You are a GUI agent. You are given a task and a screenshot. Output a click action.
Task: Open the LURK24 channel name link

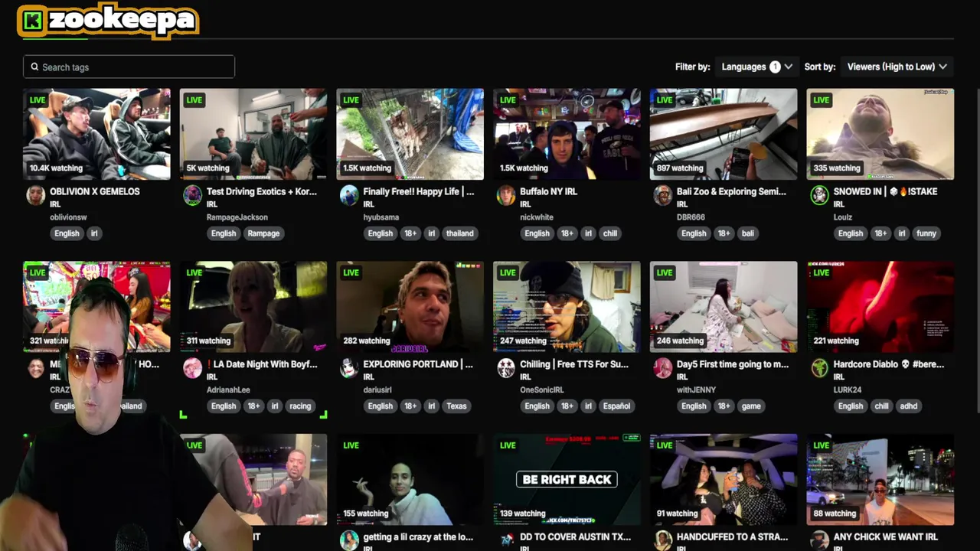(848, 390)
